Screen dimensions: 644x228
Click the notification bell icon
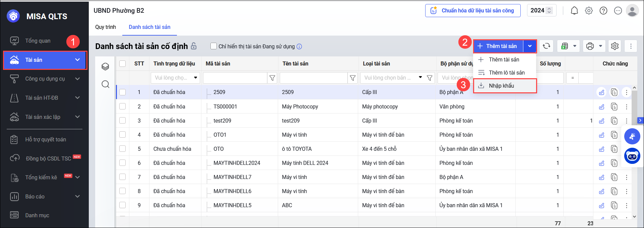574,11
